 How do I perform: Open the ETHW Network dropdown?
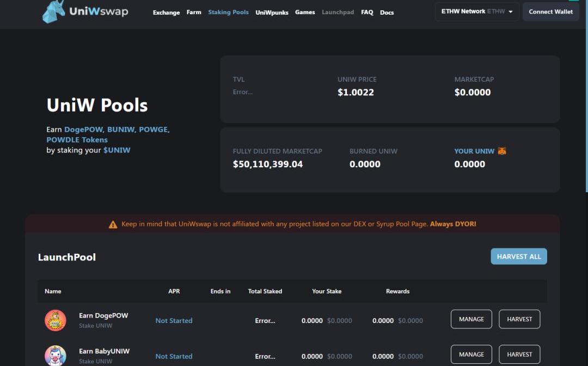(x=476, y=11)
